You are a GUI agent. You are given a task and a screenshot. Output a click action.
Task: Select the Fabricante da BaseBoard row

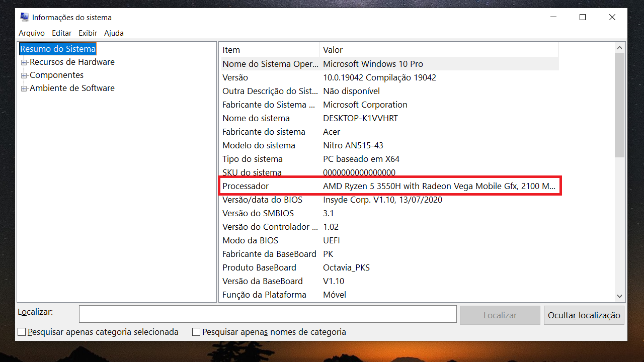[389, 254]
